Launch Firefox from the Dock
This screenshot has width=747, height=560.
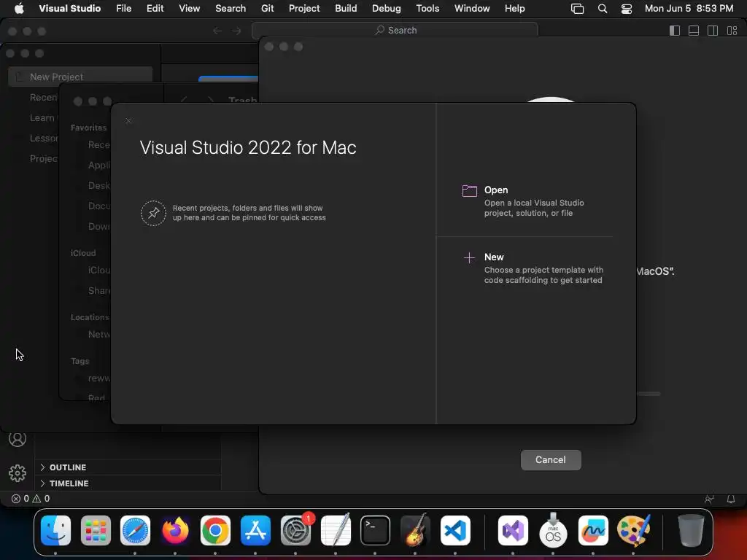click(x=175, y=531)
